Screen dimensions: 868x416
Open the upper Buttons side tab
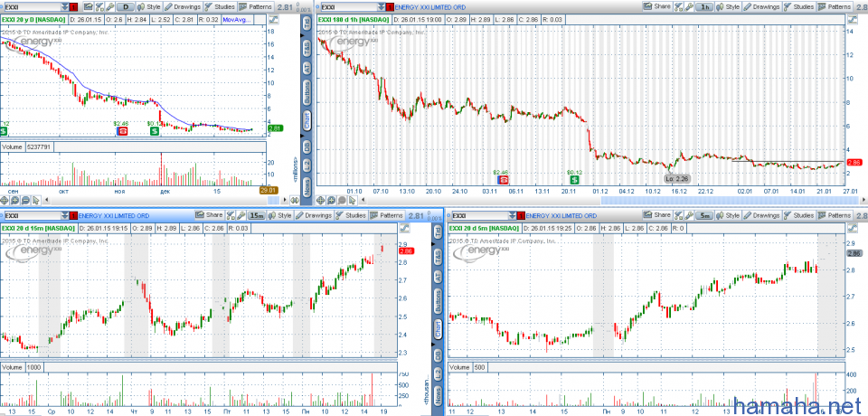pos(307,94)
